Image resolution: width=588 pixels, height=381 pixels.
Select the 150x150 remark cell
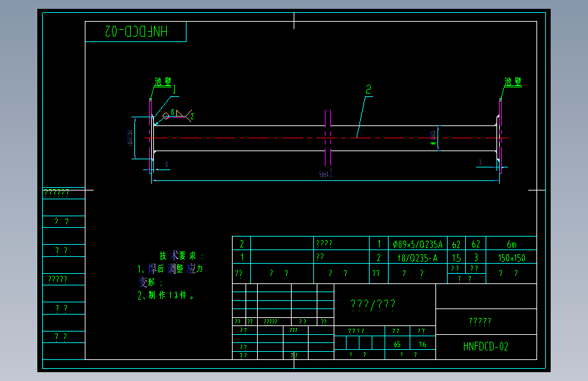(x=511, y=258)
